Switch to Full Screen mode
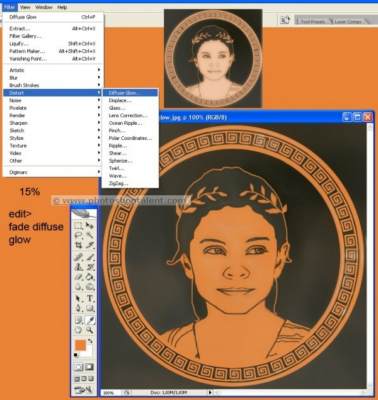This screenshot has height=400, width=378. pyautogui.click(x=90, y=379)
